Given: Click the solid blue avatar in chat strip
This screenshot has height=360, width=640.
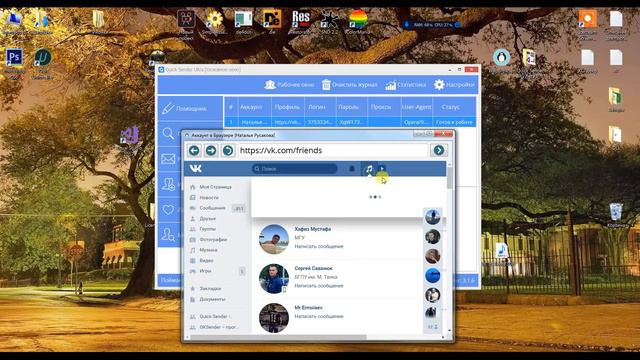Looking at the screenshot, I should tap(433, 276).
